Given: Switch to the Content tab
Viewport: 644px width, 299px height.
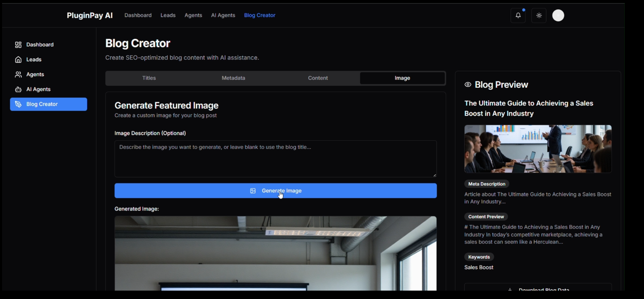Looking at the screenshot, I should coord(318,78).
